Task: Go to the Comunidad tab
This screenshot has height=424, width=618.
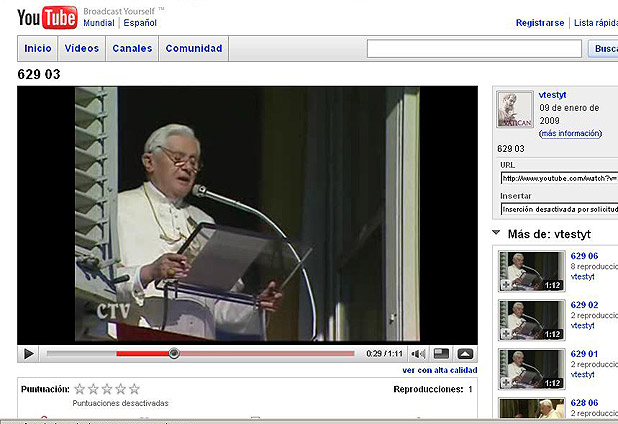Action: (x=193, y=48)
